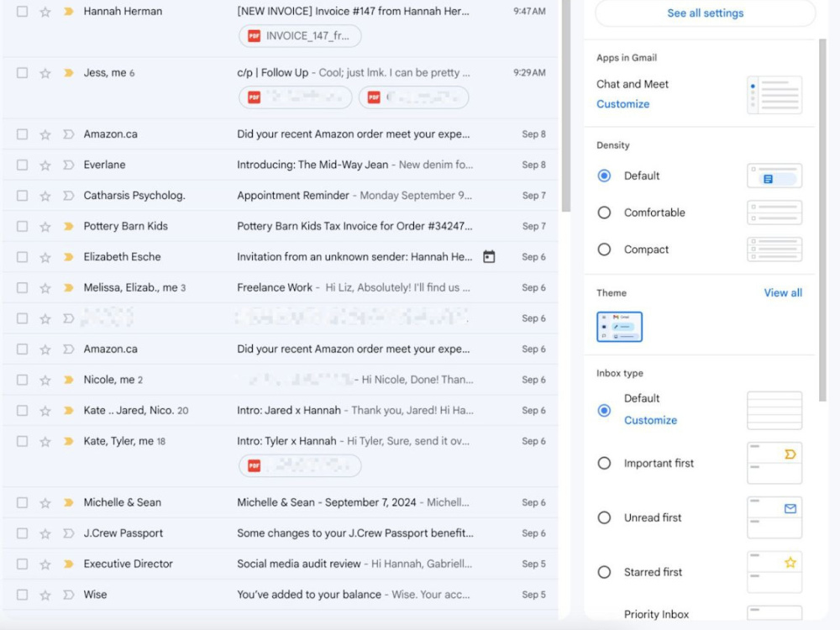Toggle importance marker on Melissa, Elizab. email
840x630 pixels.
tap(68, 287)
